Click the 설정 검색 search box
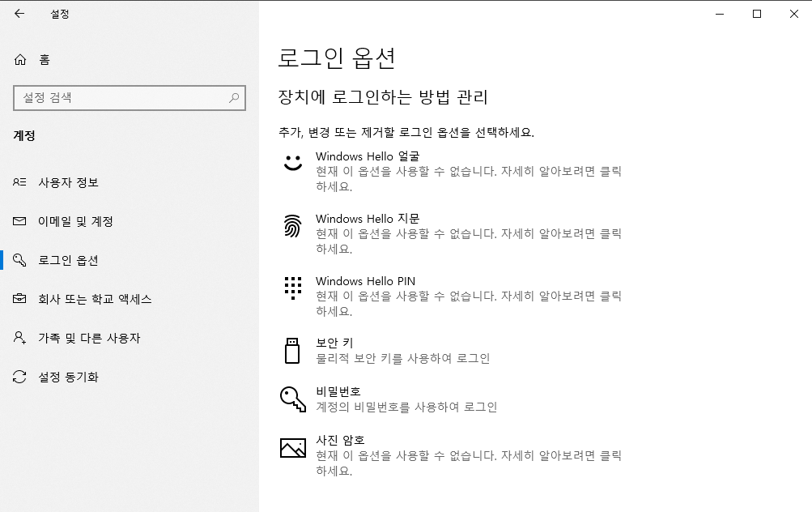This screenshot has height=512, width=812. coord(130,98)
